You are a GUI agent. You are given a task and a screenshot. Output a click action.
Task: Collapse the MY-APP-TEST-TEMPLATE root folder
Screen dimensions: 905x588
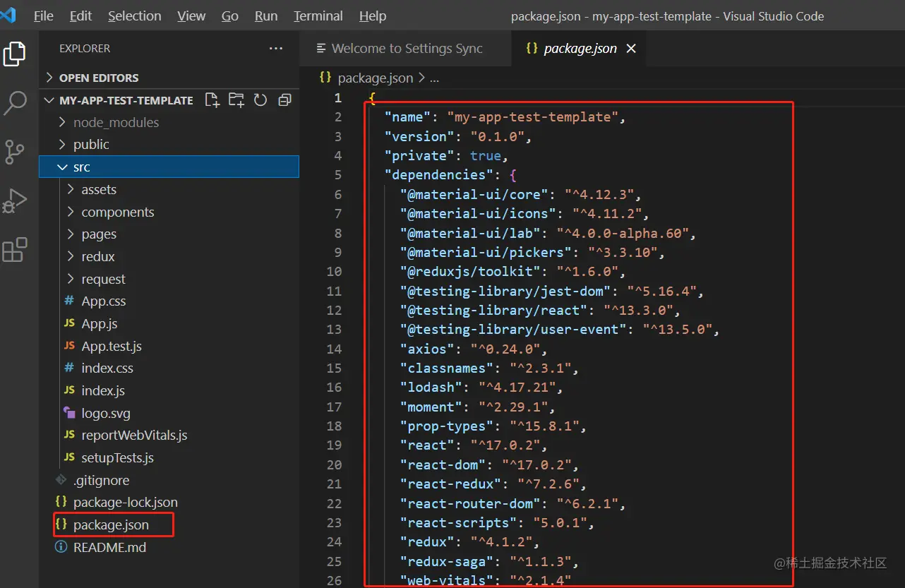[126, 100]
